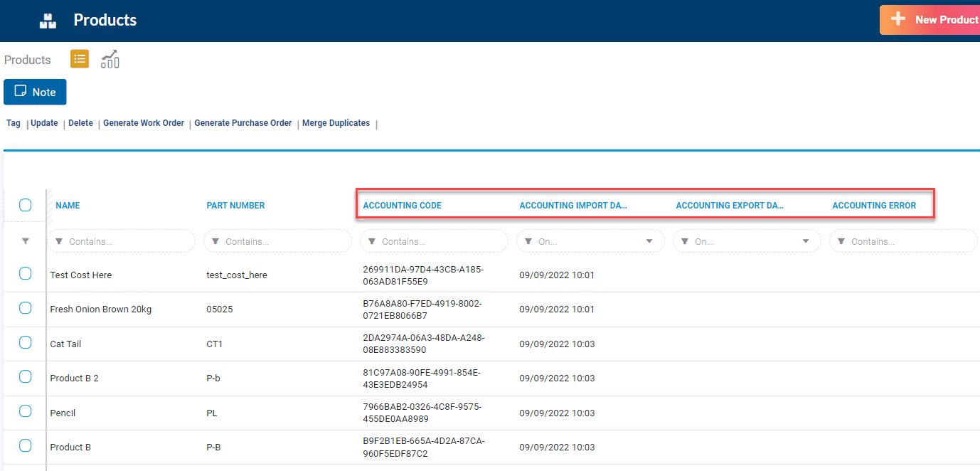This screenshot has height=471, width=980.
Task: Click the Merge Duplicates menu action
Action: point(336,122)
